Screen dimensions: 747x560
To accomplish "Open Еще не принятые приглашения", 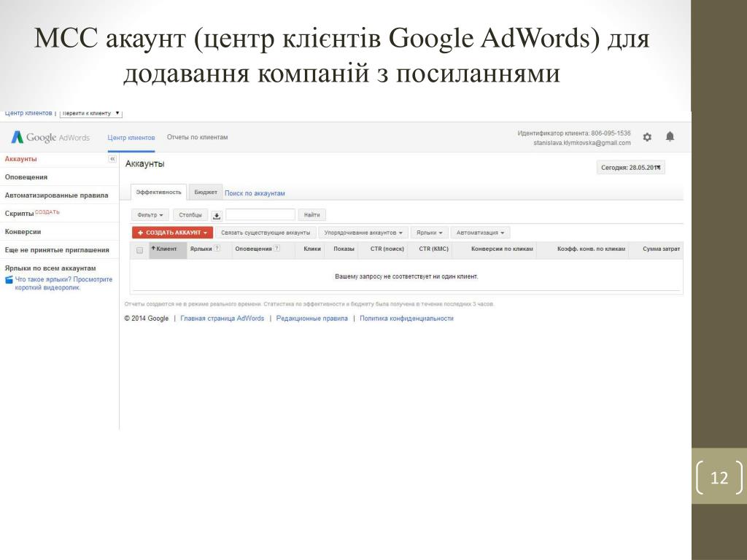I will tap(57, 250).
